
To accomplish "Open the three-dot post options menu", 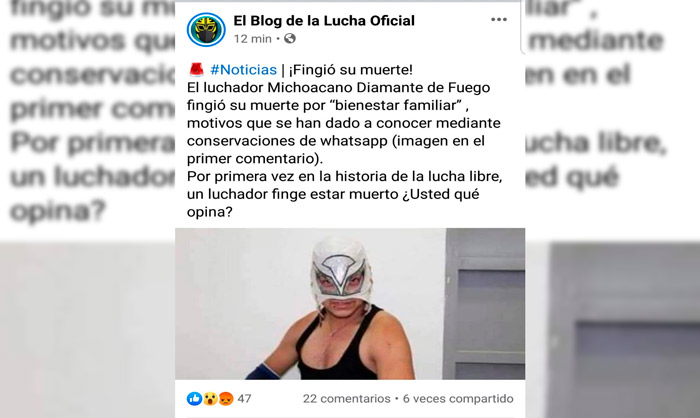I will coord(499,20).
